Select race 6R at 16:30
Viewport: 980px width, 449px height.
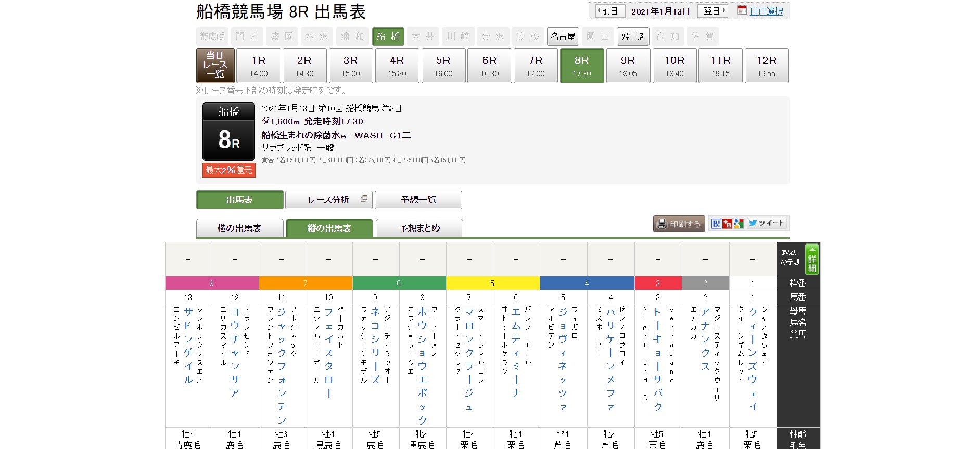pos(490,66)
